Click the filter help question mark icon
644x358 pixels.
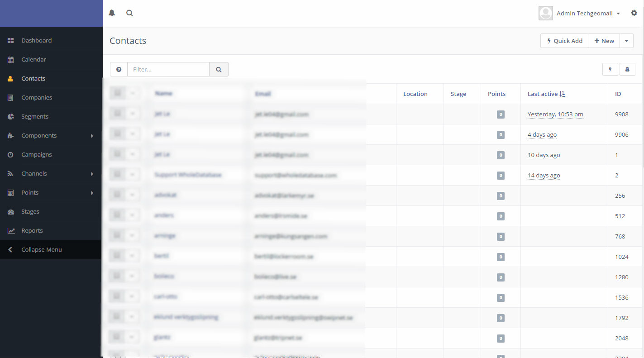pyautogui.click(x=119, y=69)
